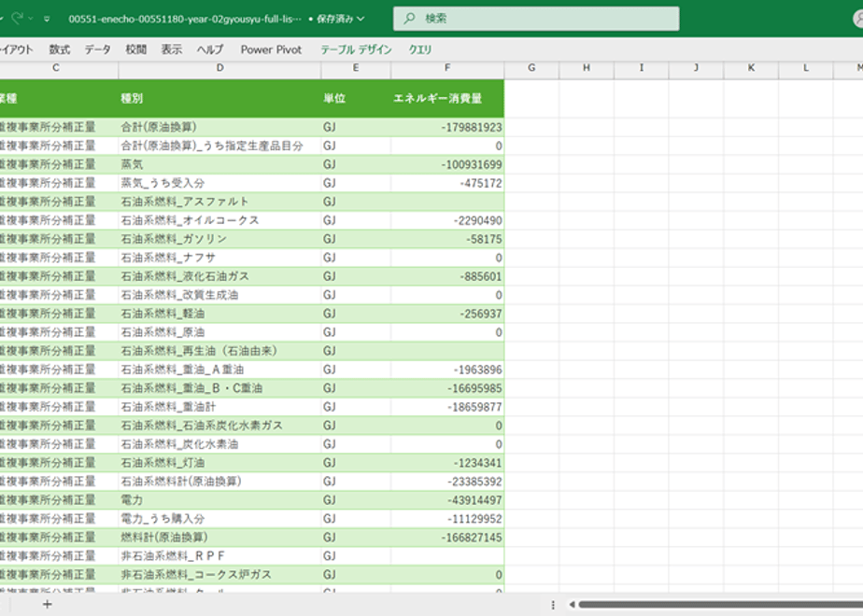Screen dimensions: 863x616
Task: Switch to the データ ribbon tab
Action: [x=97, y=49]
